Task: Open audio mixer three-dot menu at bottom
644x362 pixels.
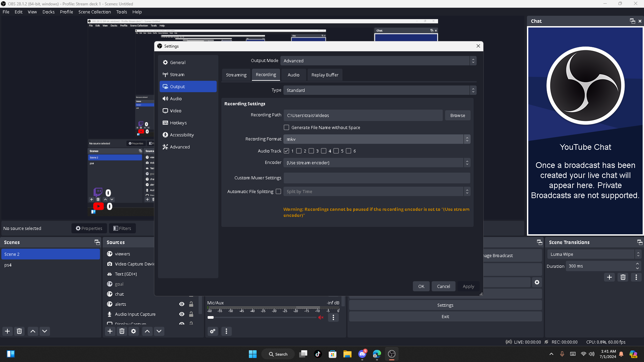Action: 226,331
